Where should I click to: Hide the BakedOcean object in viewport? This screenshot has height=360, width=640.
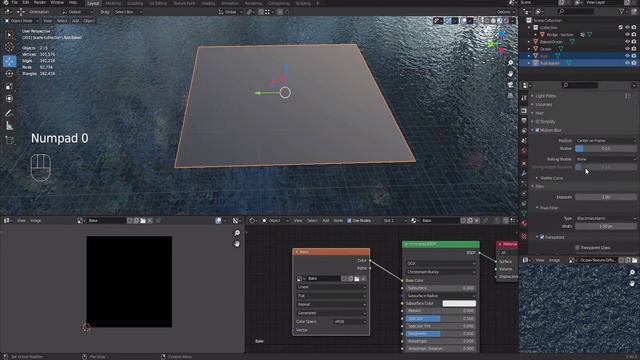pyautogui.click(x=627, y=42)
